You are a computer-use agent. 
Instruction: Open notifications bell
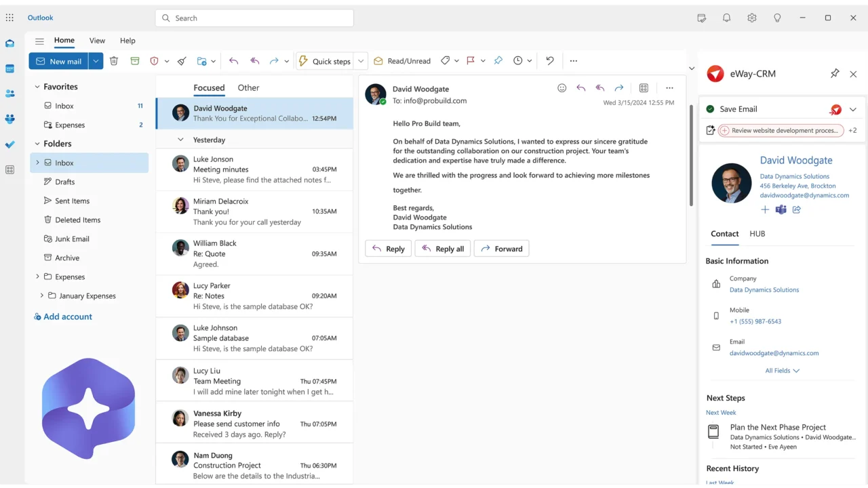click(x=726, y=18)
